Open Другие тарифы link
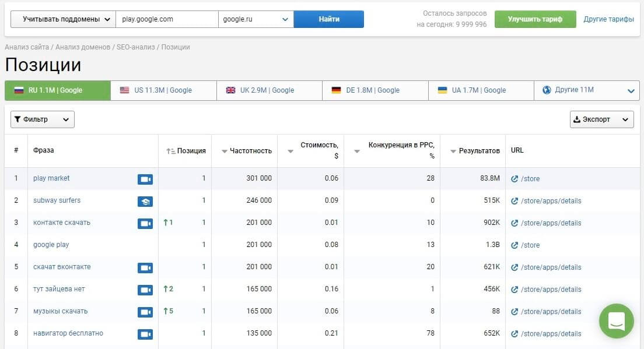Screen dimensions: 644x349 pyautogui.click(x=608, y=19)
